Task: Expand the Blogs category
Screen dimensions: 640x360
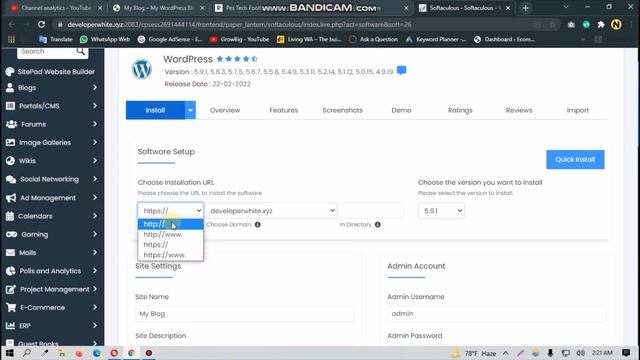Action: [x=95, y=88]
